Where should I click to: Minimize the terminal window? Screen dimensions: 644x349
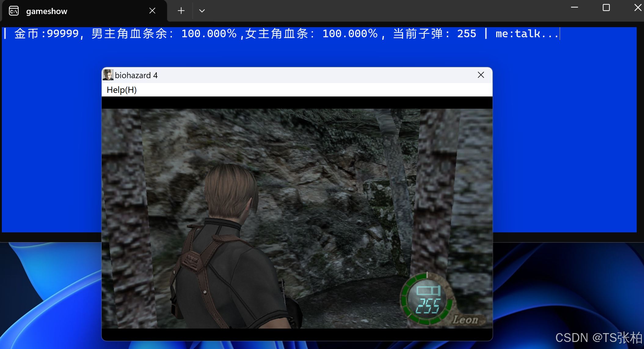[x=574, y=8]
